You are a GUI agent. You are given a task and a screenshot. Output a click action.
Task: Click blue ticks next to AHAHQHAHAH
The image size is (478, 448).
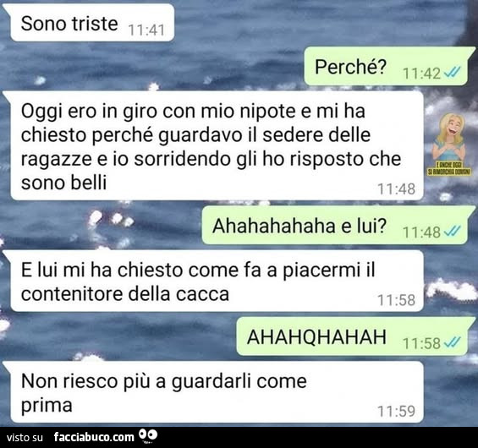pos(452,342)
